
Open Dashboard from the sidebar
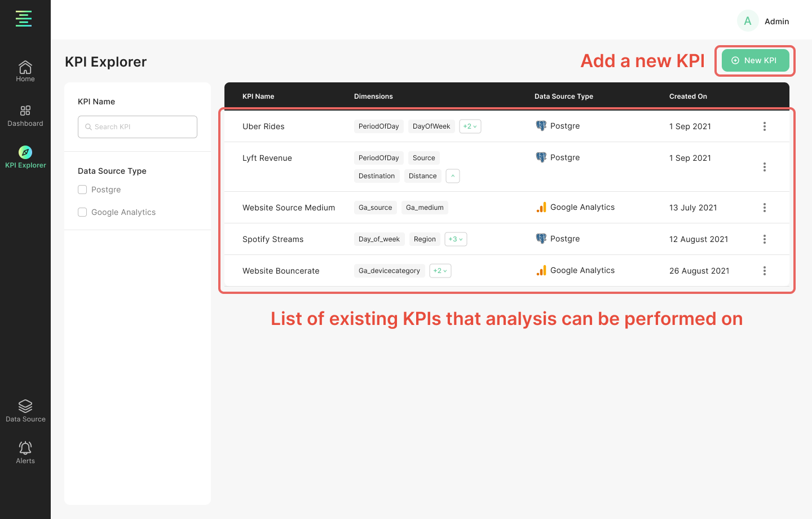[25, 116]
